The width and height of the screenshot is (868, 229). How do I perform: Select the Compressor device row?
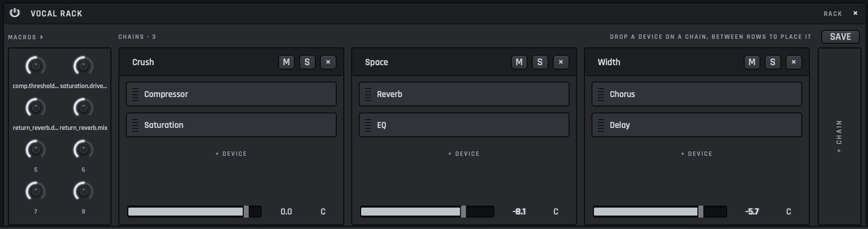point(231,94)
